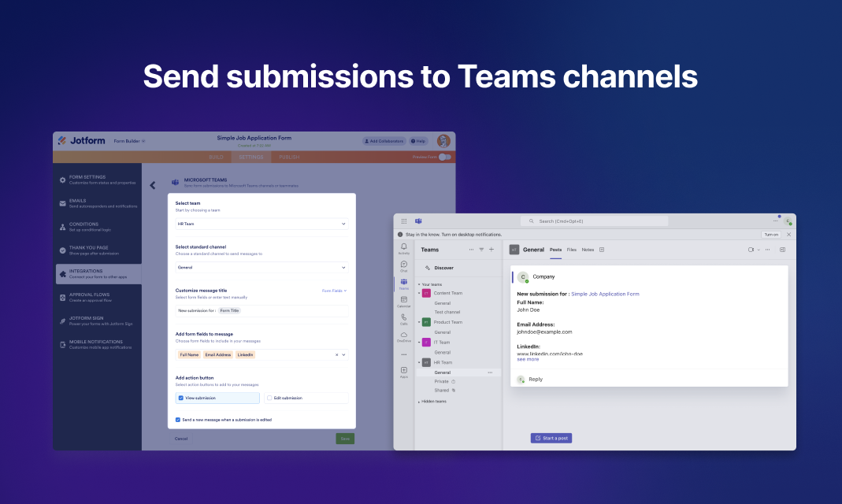
Task: Show more apps via rail ellipsis in Teams
Action: [404, 354]
